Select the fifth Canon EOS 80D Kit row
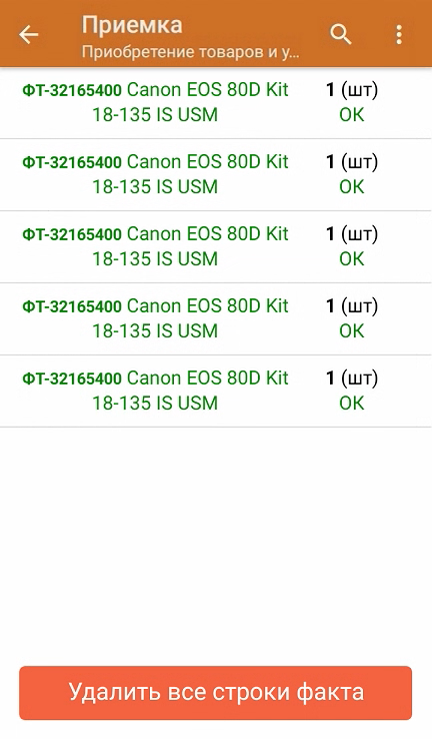This screenshot has height=739, width=432. click(x=216, y=391)
